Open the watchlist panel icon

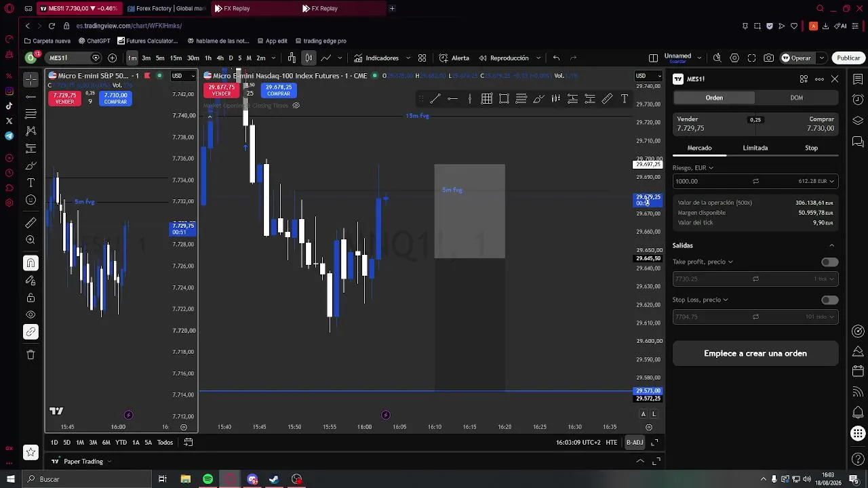858,79
